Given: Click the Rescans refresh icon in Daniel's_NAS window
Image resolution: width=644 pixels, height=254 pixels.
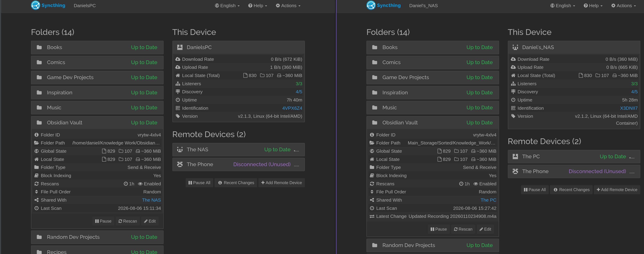Looking at the screenshot, I should (x=372, y=184).
